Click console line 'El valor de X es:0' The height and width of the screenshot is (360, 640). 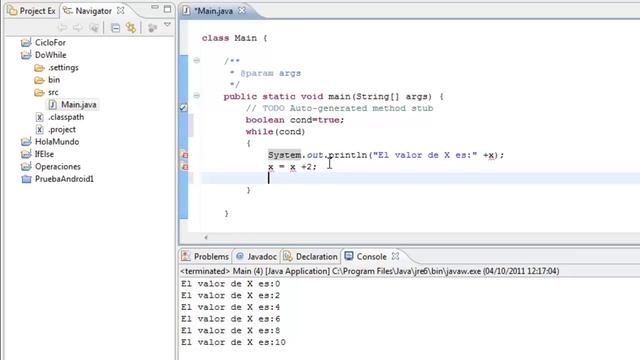tap(231, 284)
